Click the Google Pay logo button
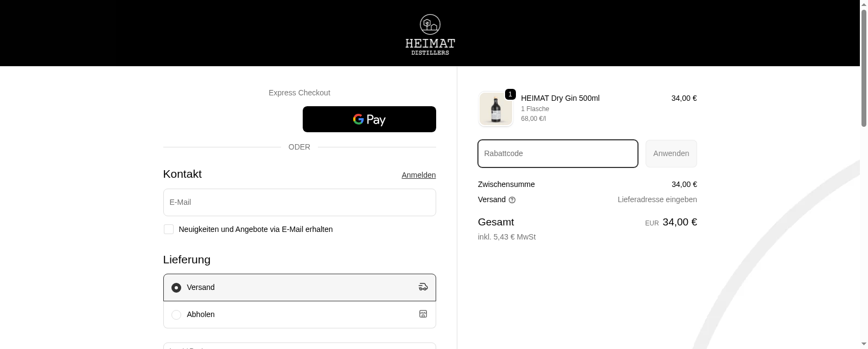The width and height of the screenshot is (868, 349). click(369, 119)
